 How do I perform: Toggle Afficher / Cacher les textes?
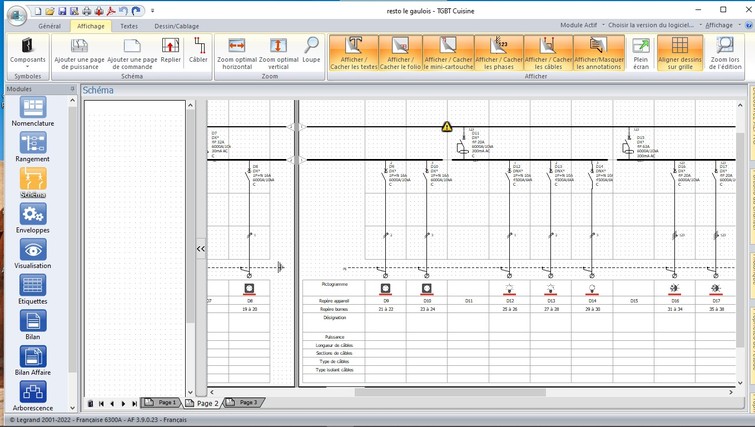pos(353,52)
